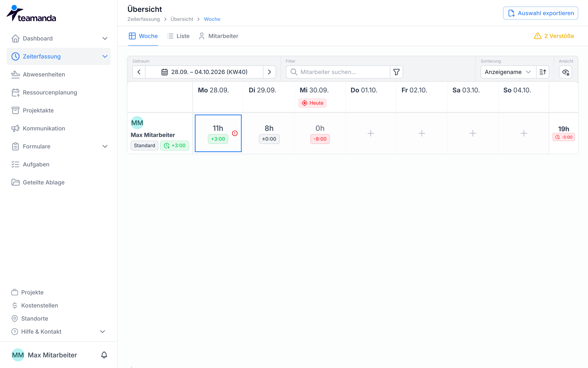Add time entry for Fr 02.10.
Viewport: 588px width, 368px height.
click(x=422, y=133)
